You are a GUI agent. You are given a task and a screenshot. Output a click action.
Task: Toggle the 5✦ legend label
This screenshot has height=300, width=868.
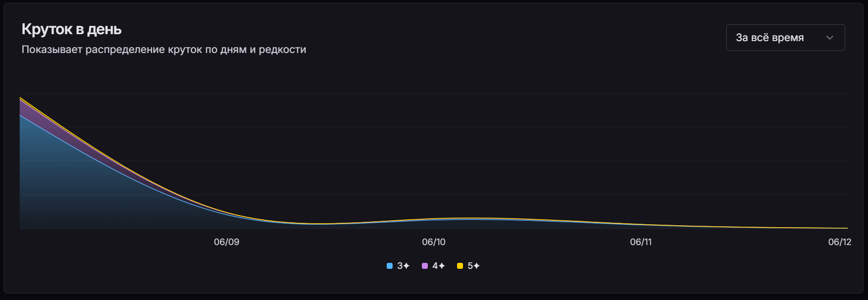(474, 266)
